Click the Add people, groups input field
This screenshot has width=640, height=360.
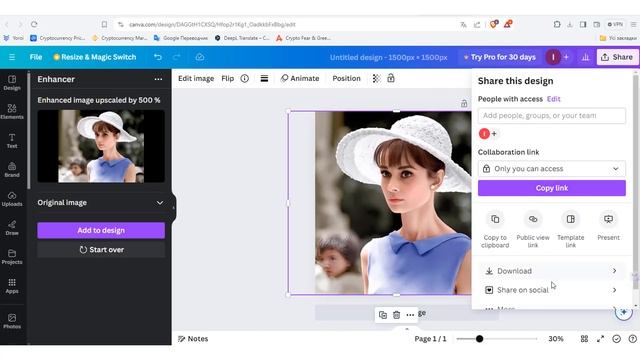click(551, 116)
